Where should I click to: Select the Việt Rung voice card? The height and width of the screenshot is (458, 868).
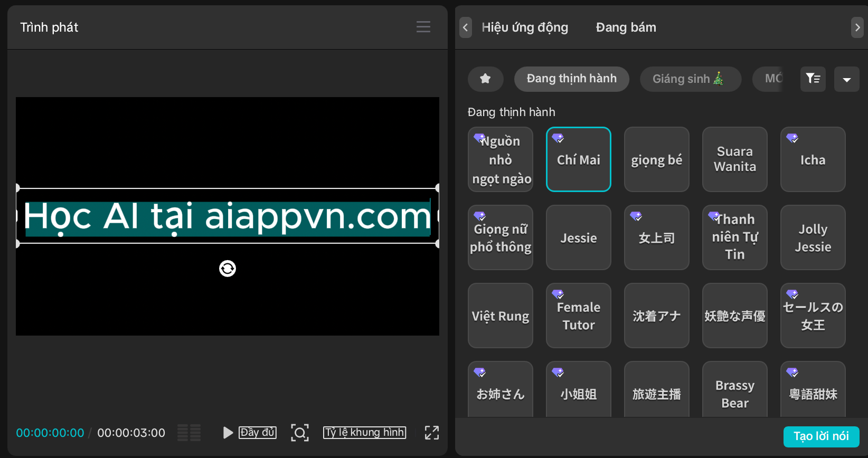(x=500, y=316)
